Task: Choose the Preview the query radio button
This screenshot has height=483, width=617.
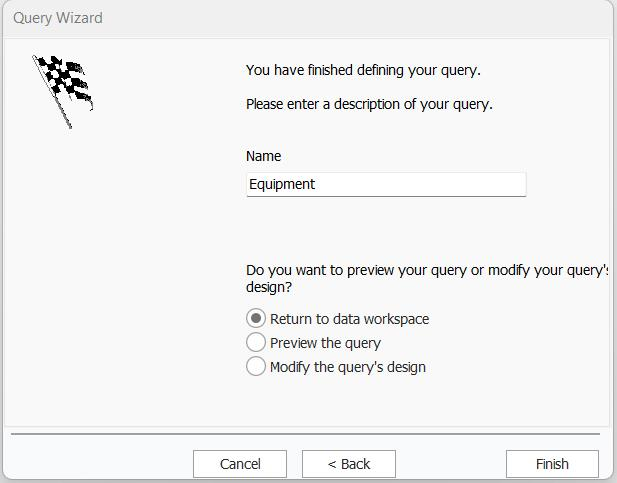Action: click(x=256, y=343)
